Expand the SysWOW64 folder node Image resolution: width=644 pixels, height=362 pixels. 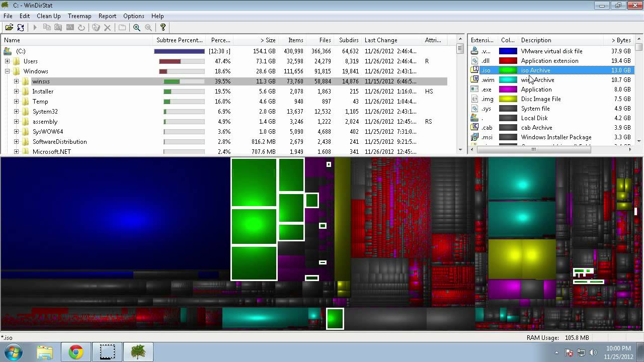[16, 132]
